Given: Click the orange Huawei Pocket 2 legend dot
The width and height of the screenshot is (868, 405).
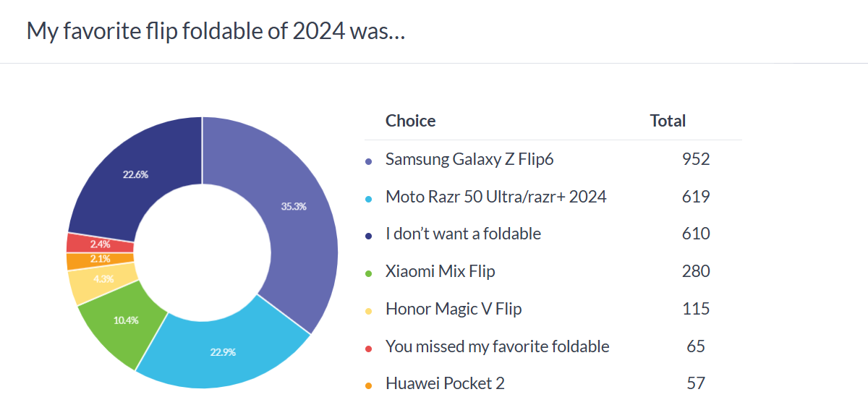Looking at the screenshot, I should click(x=368, y=386).
